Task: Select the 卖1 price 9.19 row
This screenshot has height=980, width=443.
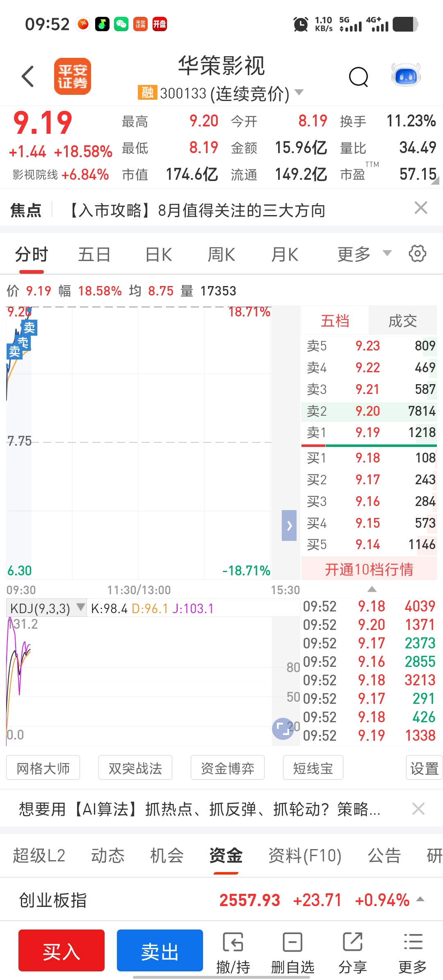Action: [x=369, y=432]
